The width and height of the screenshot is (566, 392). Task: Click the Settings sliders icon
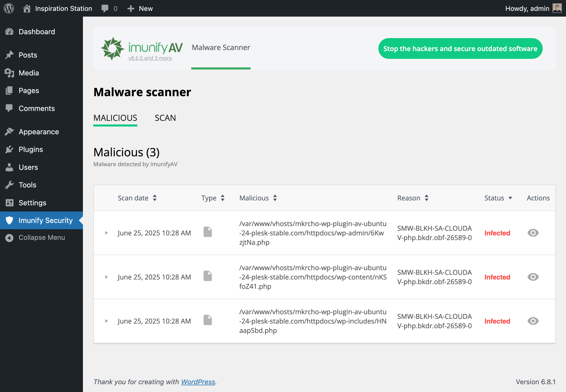9,203
